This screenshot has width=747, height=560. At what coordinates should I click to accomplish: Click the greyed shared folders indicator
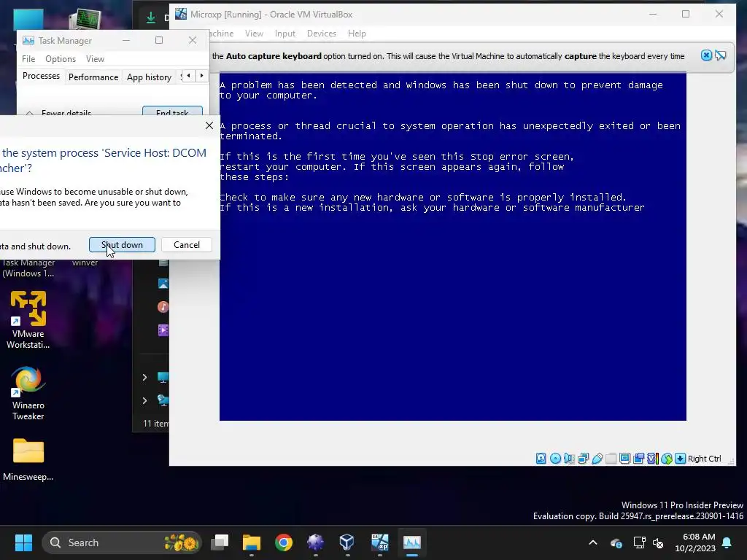point(611,459)
